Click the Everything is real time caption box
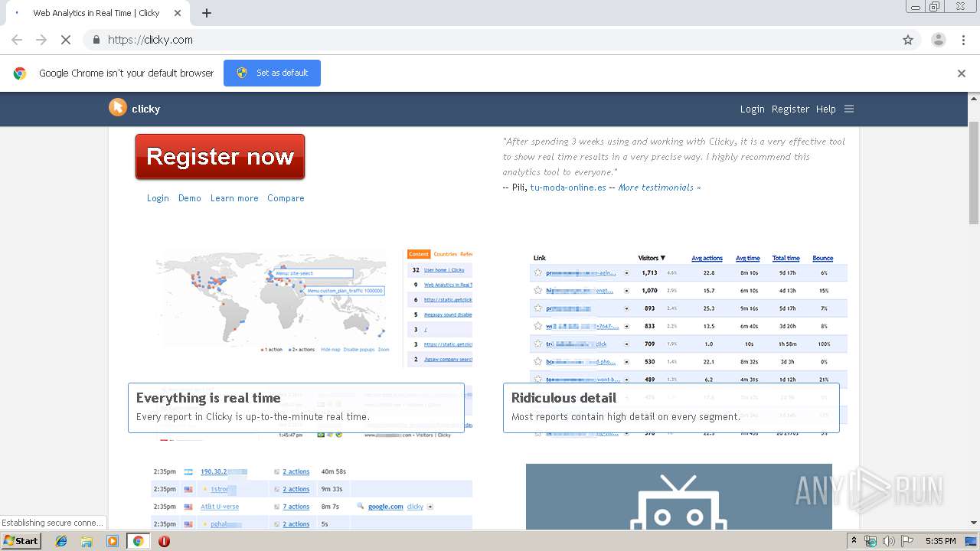 (296, 408)
